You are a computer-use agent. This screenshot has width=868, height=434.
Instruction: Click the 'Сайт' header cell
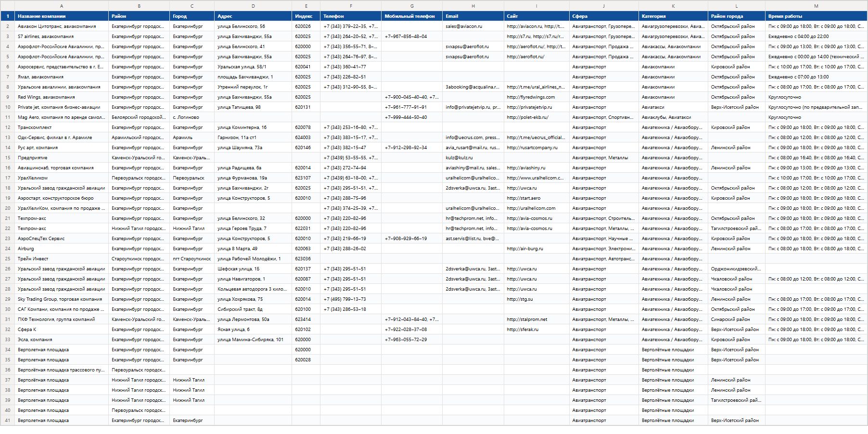tap(536, 16)
